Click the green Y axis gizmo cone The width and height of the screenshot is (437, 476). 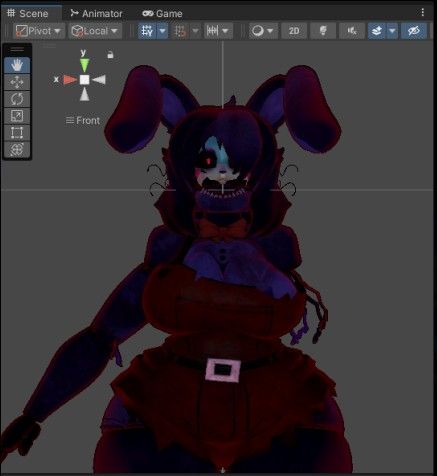(x=85, y=65)
